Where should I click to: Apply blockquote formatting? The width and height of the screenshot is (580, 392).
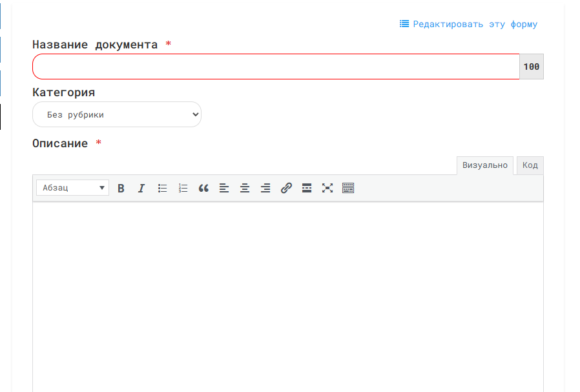coord(203,189)
